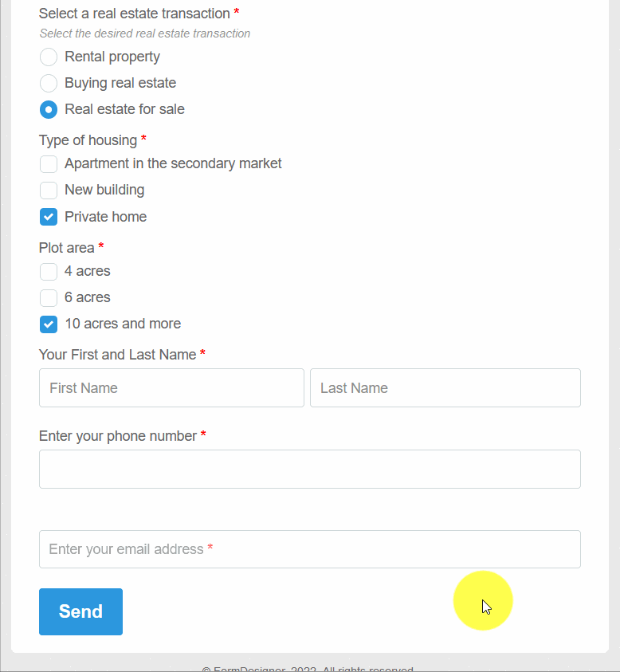This screenshot has width=620, height=672.
Task: Uncheck the Private home option
Action: click(x=49, y=217)
